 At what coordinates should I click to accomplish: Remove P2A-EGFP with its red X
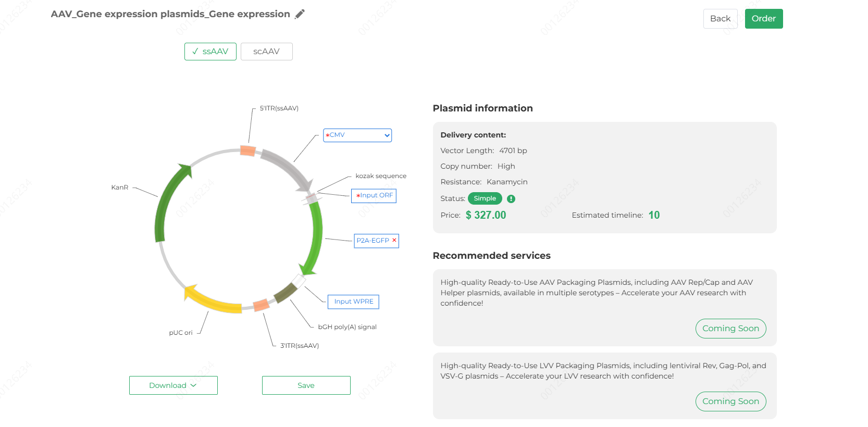(394, 240)
